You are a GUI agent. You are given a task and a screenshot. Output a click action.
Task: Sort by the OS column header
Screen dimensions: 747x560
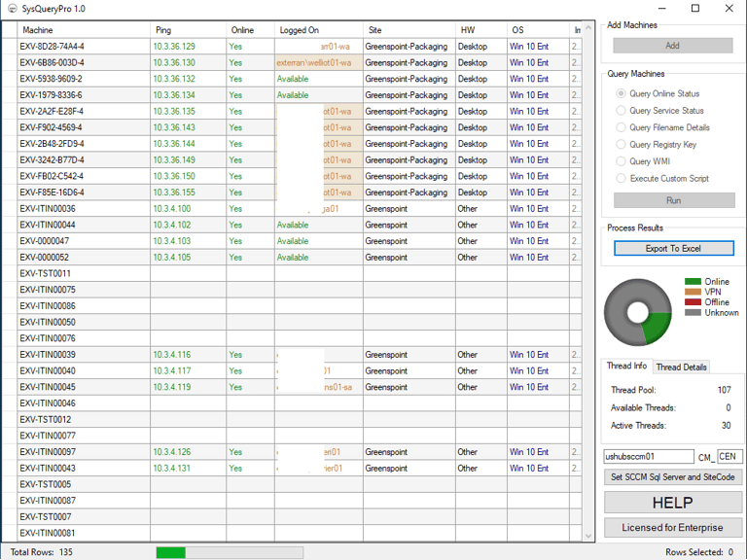538,30
